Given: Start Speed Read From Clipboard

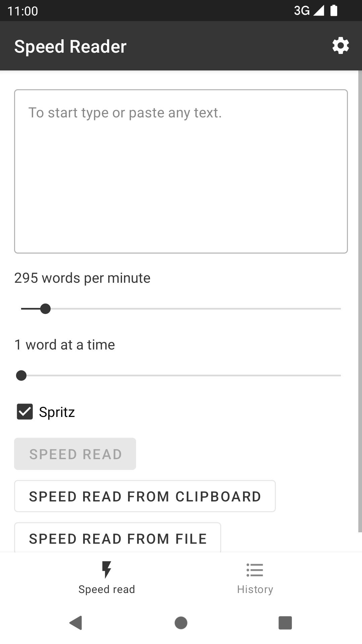Looking at the screenshot, I should pyautogui.click(x=145, y=496).
